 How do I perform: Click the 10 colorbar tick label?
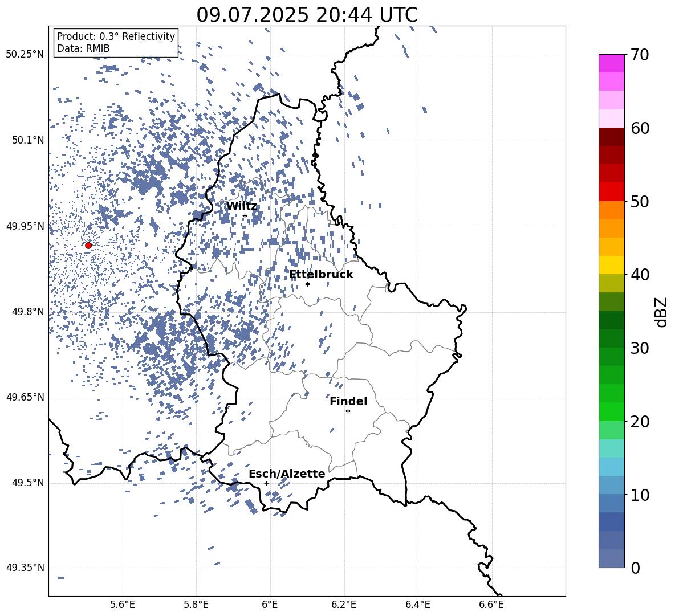click(640, 495)
